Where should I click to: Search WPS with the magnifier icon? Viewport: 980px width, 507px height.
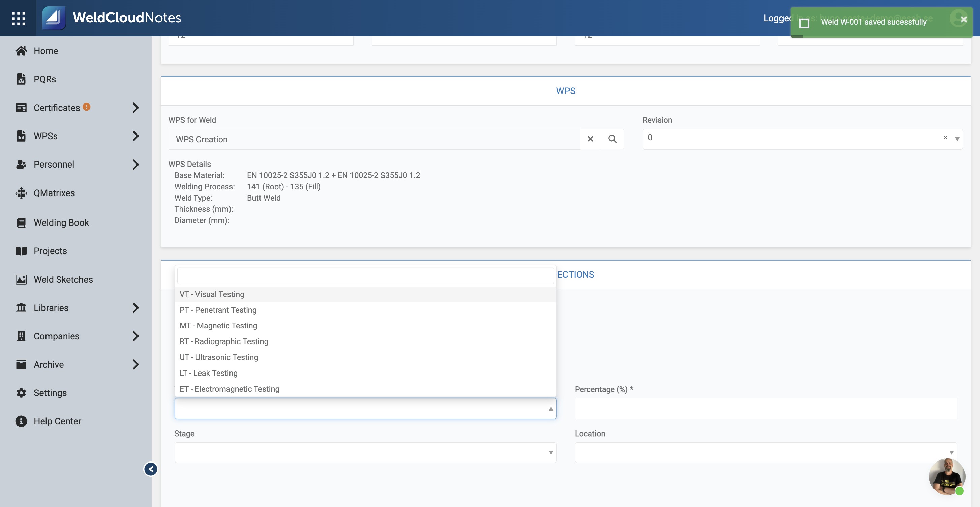(613, 139)
